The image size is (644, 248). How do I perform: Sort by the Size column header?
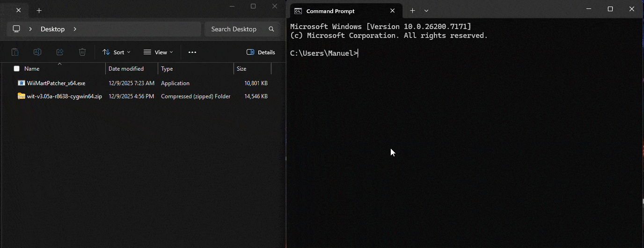pos(241,69)
